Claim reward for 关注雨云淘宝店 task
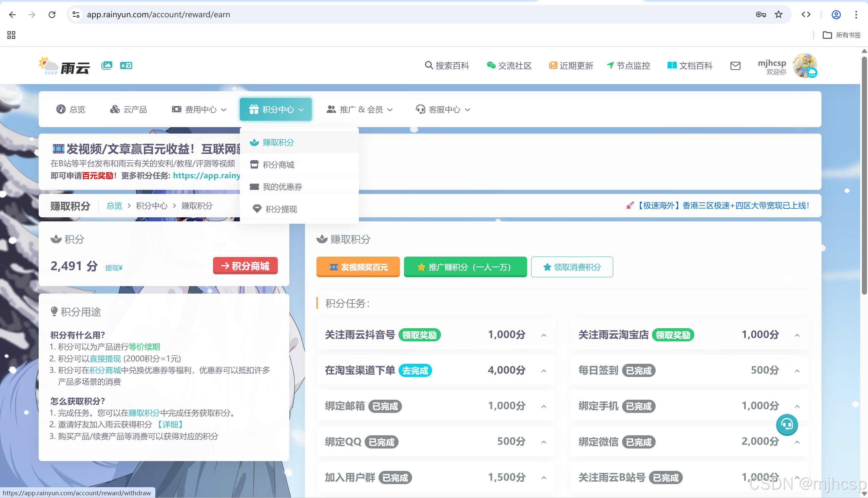 point(673,335)
